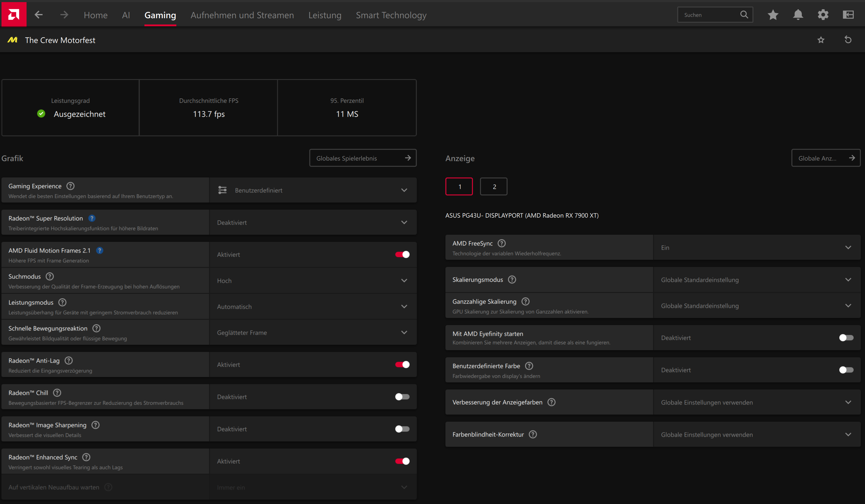
Task: Click the Globales Spielerlebnis button
Action: [363, 158]
